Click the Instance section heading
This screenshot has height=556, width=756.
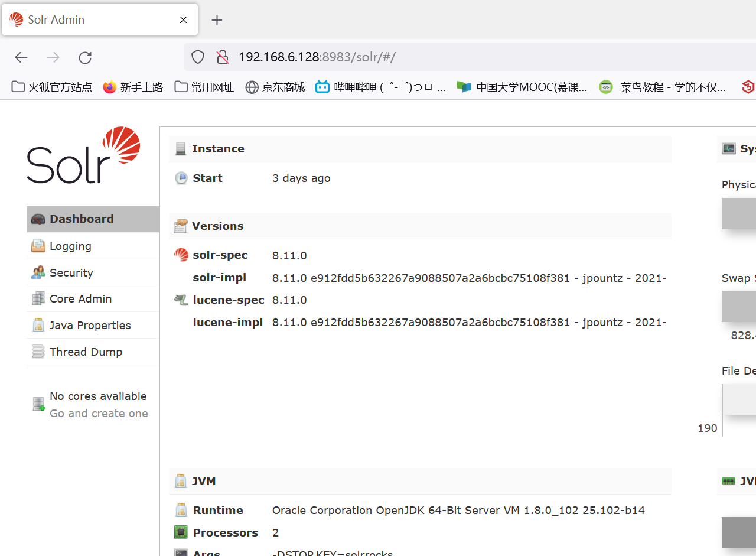coord(218,149)
